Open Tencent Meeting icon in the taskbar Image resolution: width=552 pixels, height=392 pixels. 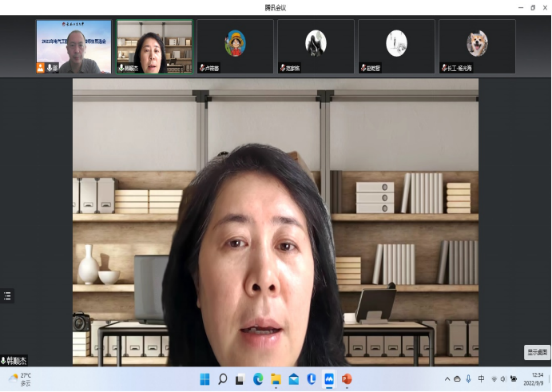click(x=329, y=379)
